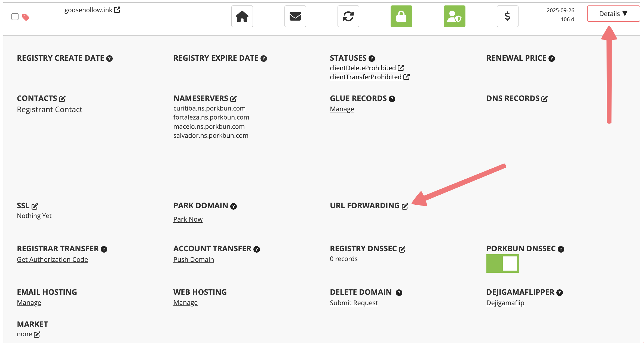Screen dimensions: 644x343
Task: Show help for Park Domain
Action: (234, 206)
